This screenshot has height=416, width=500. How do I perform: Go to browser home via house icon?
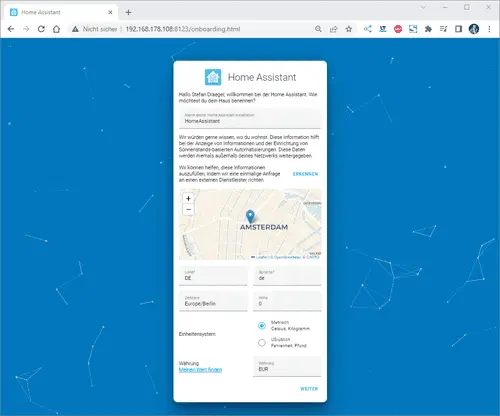[56, 29]
